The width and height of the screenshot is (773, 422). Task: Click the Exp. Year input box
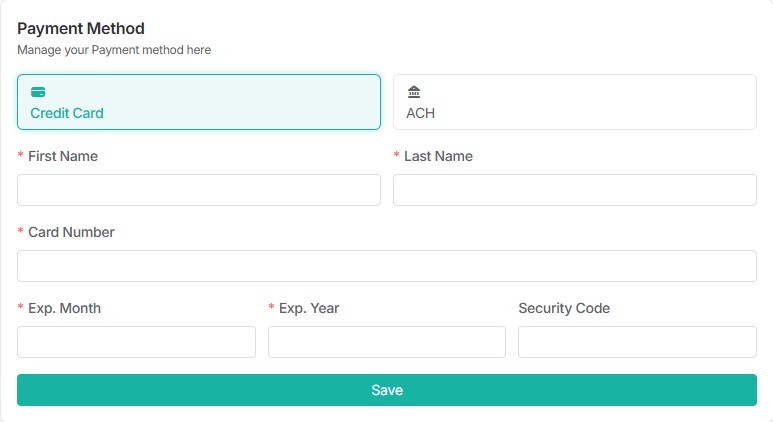coord(386,342)
